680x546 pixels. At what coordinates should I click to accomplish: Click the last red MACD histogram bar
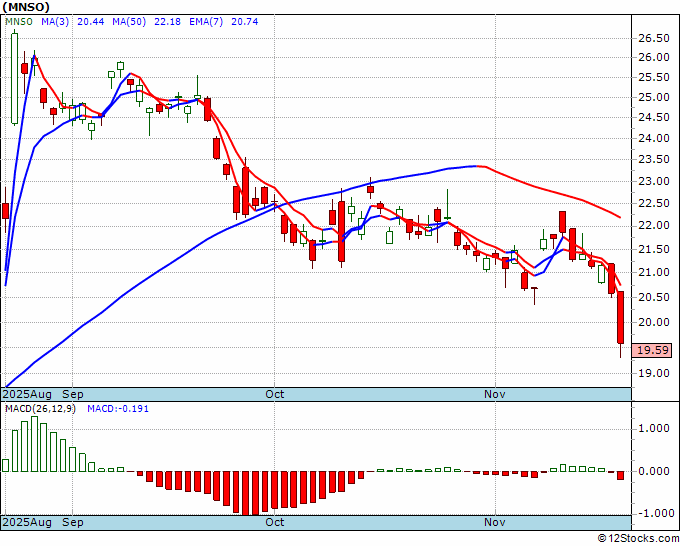pyautogui.click(x=621, y=475)
